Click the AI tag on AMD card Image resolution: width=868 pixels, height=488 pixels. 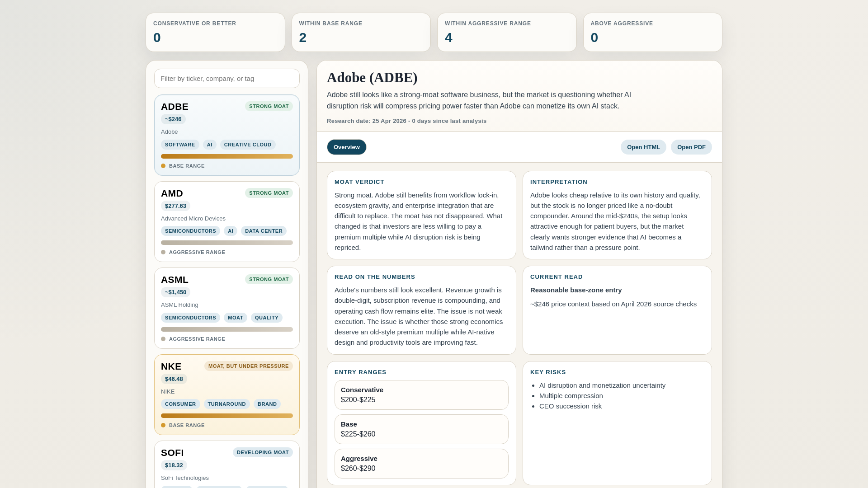[231, 231]
